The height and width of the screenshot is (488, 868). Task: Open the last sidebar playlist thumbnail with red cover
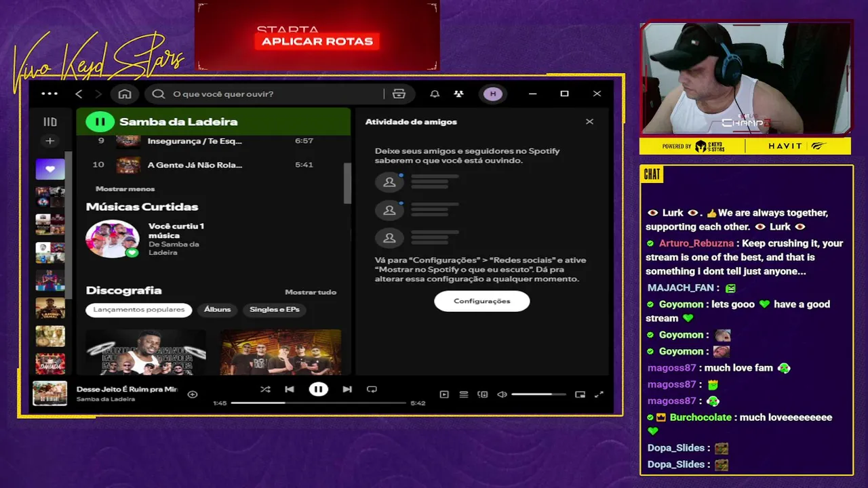50,364
